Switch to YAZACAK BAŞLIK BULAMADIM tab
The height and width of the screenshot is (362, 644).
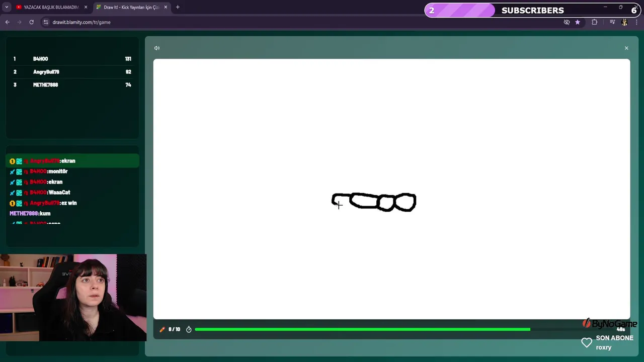click(51, 7)
